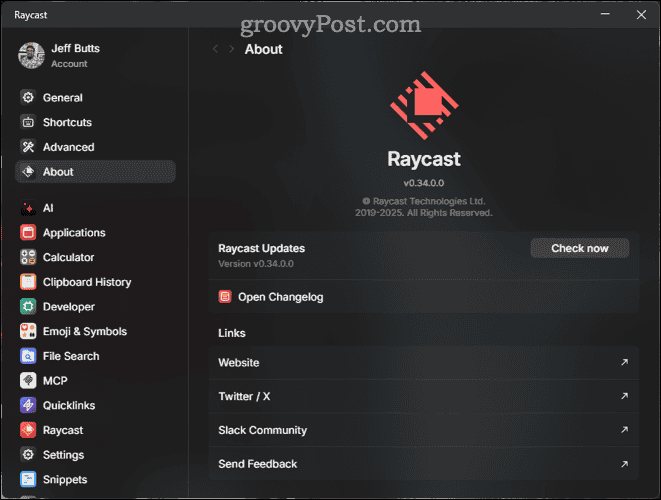Screen dimensions: 661x500
Task: Select the About tab label
Action: [x=58, y=172]
